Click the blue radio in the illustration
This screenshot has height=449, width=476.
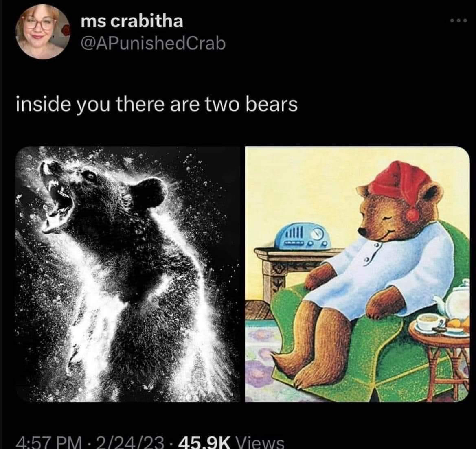click(x=303, y=237)
